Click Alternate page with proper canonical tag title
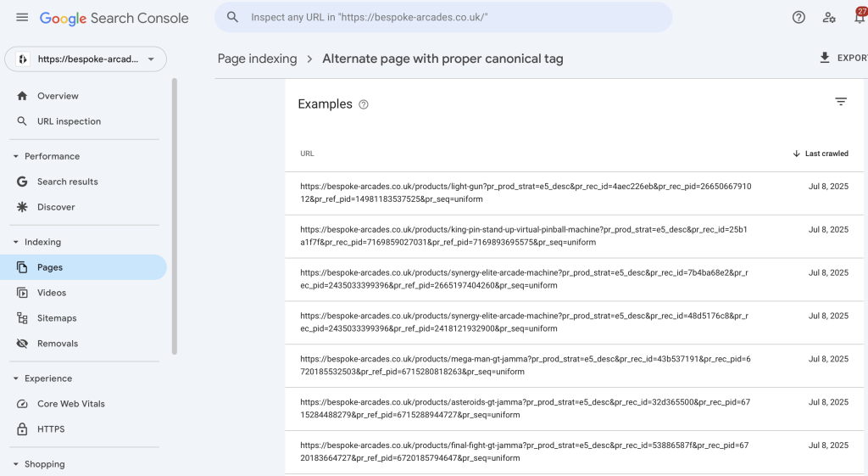 click(x=442, y=59)
